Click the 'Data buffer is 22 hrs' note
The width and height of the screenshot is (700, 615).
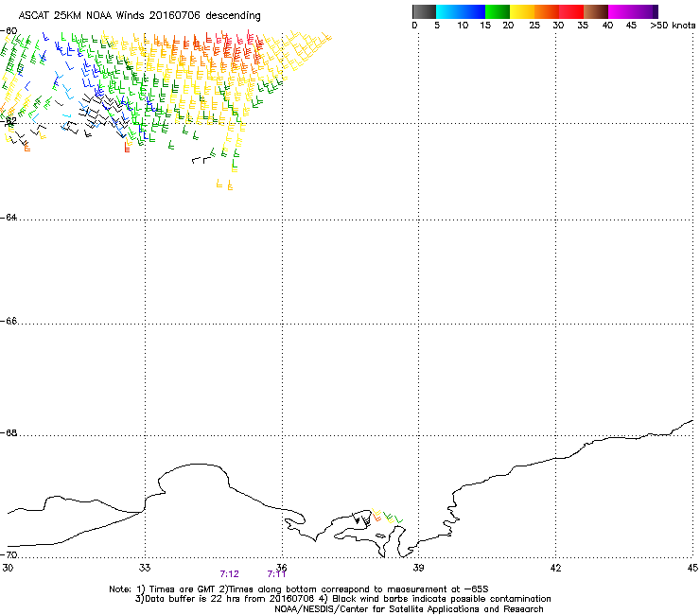pyautogui.click(x=342, y=599)
